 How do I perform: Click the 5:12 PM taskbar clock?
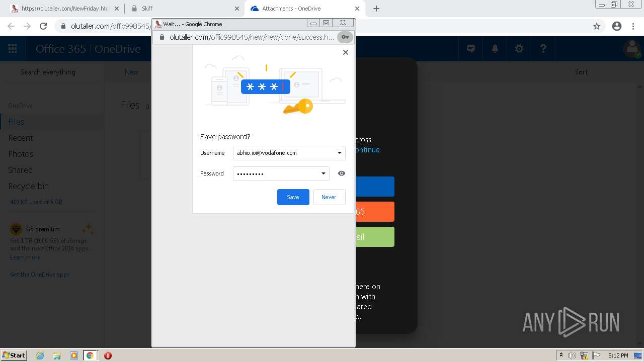(x=618, y=355)
